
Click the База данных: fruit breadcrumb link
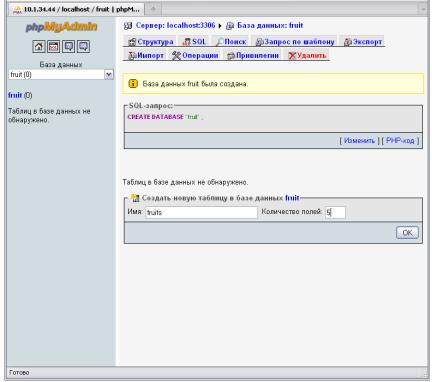pos(270,25)
